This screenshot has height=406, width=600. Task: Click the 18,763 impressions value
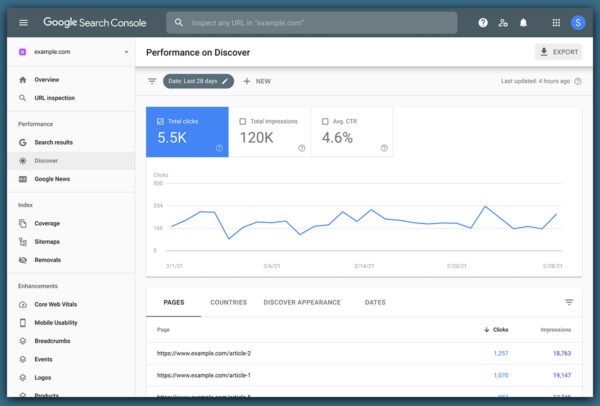pos(562,353)
